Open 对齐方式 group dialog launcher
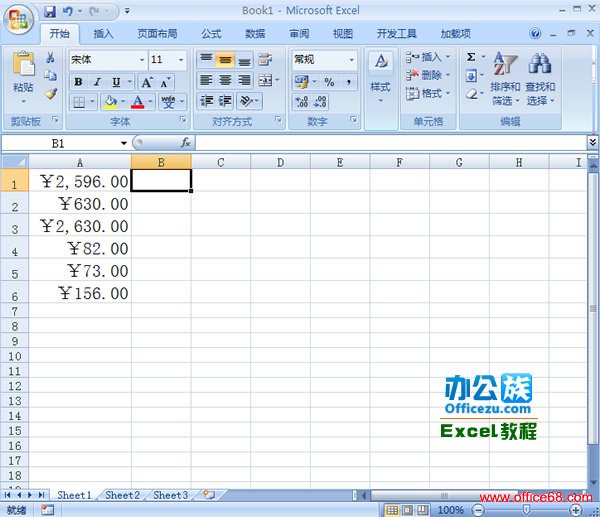 point(278,120)
